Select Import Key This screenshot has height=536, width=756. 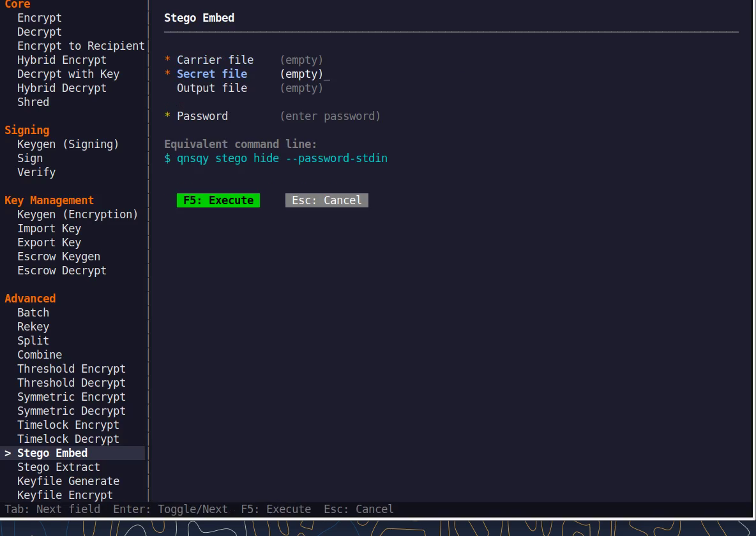(x=49, y=228)
